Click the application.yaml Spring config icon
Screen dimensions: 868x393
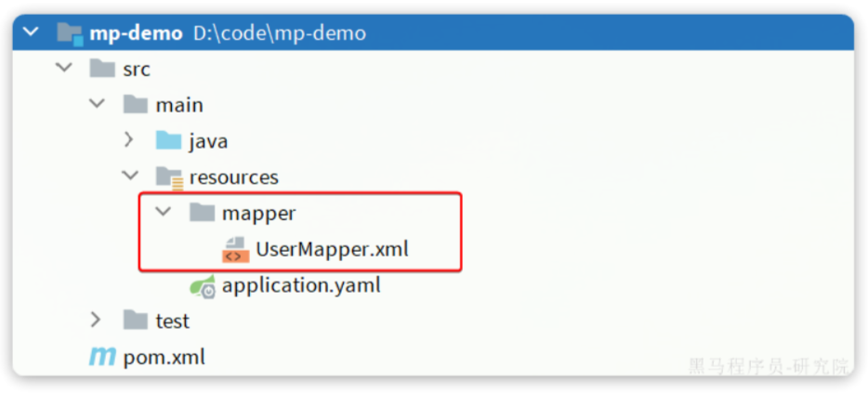(x=203, y=285)
